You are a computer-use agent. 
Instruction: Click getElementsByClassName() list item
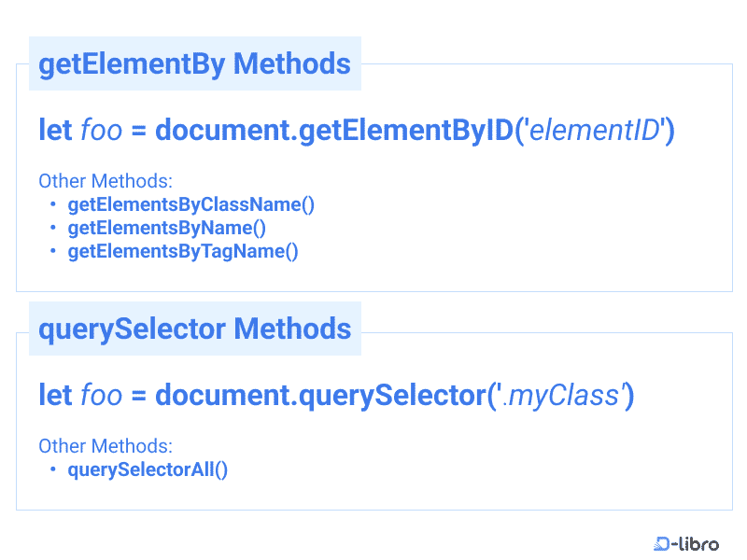point(191,204)
